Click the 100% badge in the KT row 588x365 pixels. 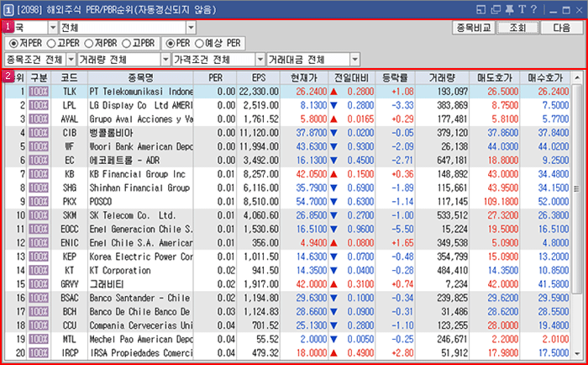pos(39,270)
